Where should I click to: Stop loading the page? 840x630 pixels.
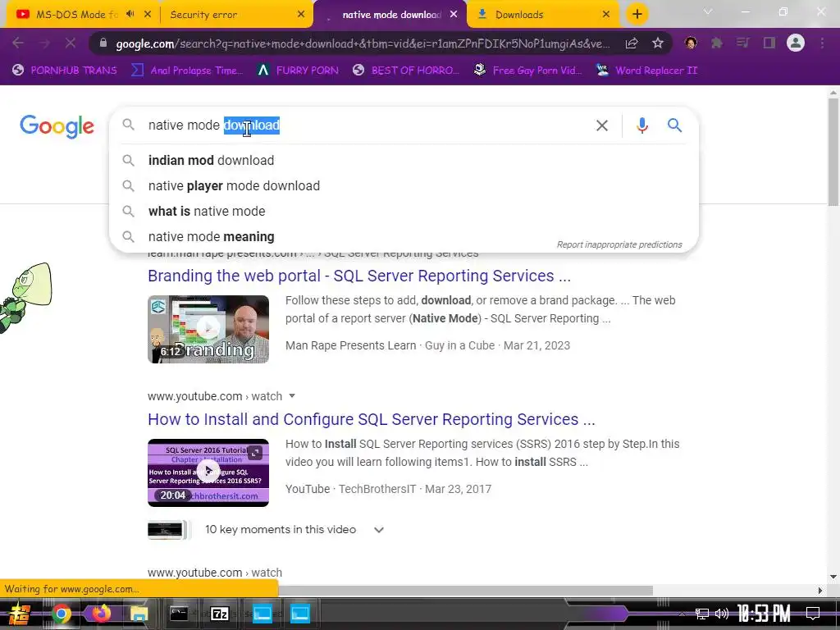tap(71, 43)
